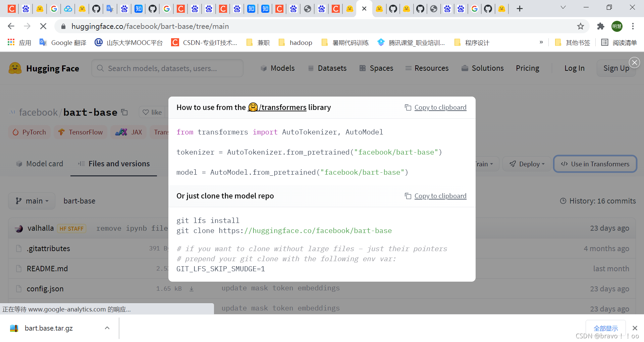
Task: Focus the Search models input field
Action: point(167,68)
